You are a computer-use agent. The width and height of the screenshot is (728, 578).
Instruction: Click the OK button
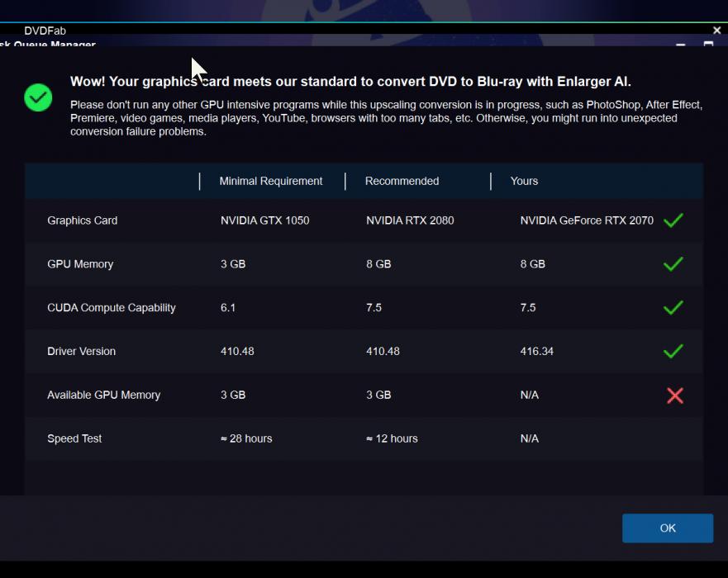(x=667, y=528)
